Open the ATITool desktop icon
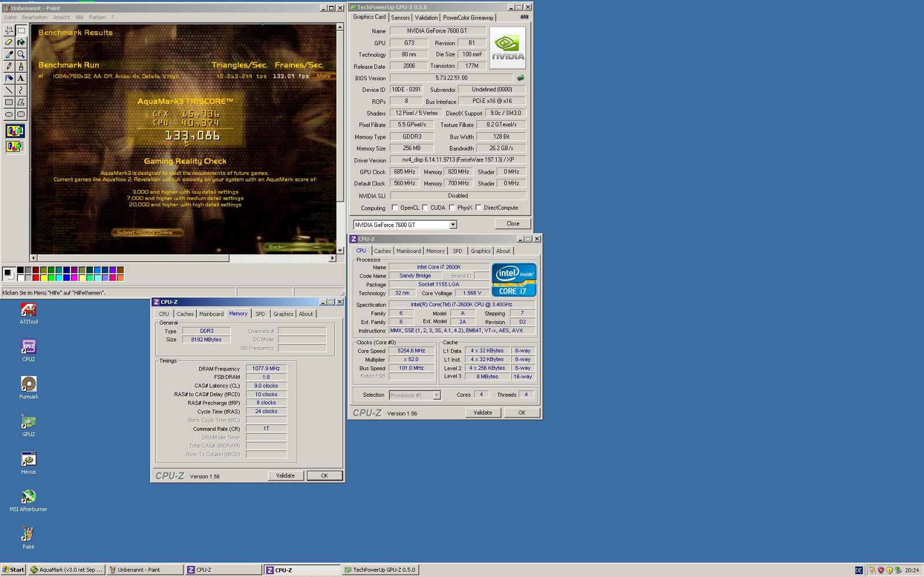The image size is (924, 577). pyautogui.click(x=28, y=314)
